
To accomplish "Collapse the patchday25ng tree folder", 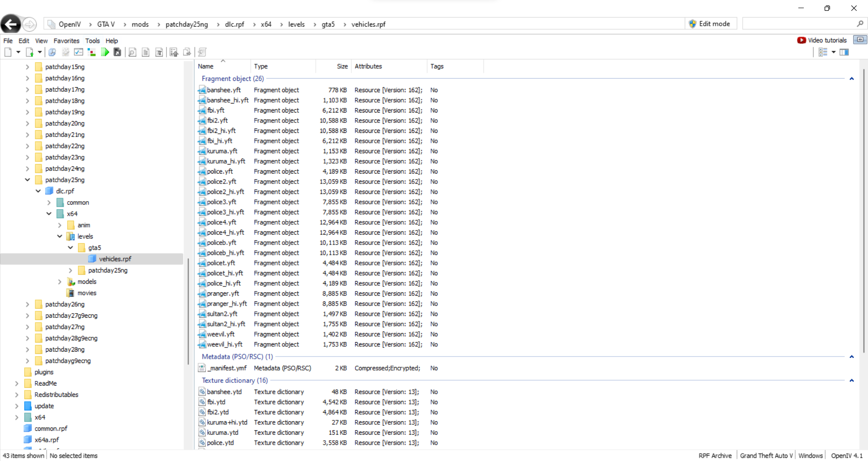I will pos(27,180).
